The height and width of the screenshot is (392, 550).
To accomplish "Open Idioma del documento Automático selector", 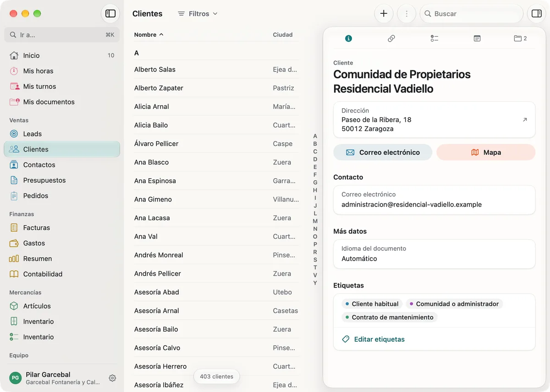I will click(434, 254).
